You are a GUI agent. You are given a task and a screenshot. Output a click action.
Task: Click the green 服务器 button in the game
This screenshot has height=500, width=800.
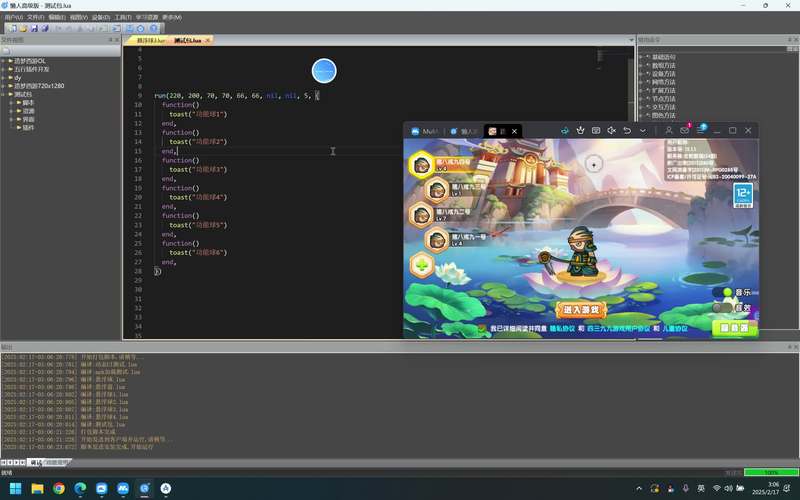(734, 328)
